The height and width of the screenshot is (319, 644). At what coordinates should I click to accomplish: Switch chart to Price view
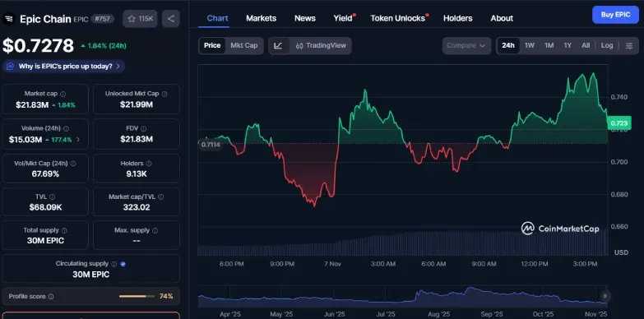(212, 45)
